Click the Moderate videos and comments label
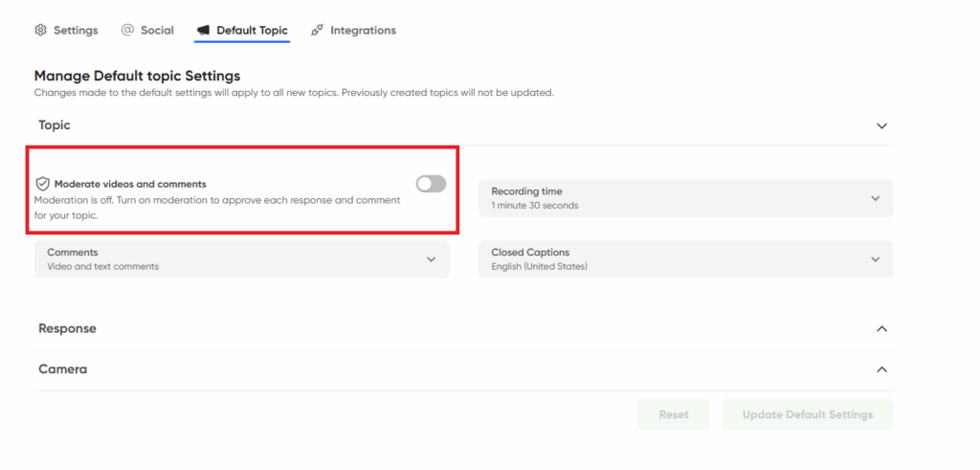Viewport: 980px width, 470px height. click(130, 184)
